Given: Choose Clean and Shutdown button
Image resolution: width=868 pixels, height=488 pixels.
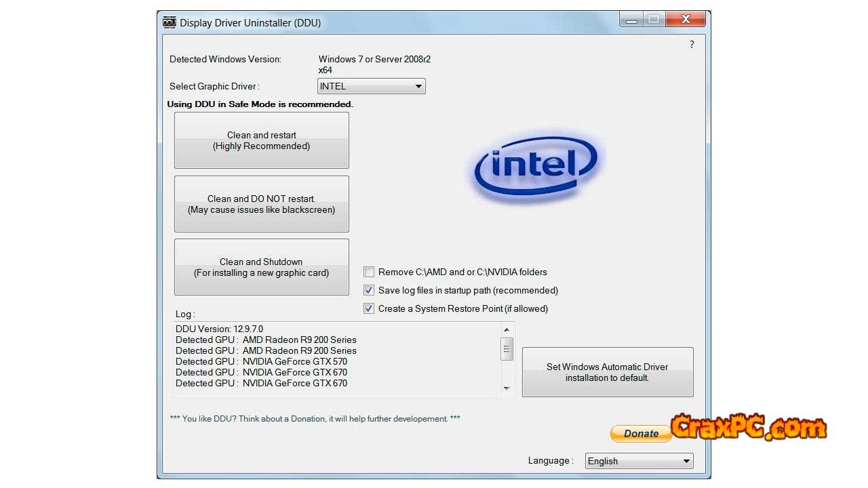Looking at the screenshot, I should (x=262, y=267).
